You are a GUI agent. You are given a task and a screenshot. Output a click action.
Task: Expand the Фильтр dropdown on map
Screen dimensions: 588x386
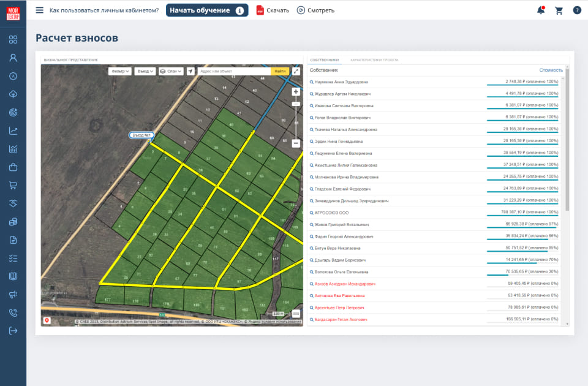click(119, 71)
